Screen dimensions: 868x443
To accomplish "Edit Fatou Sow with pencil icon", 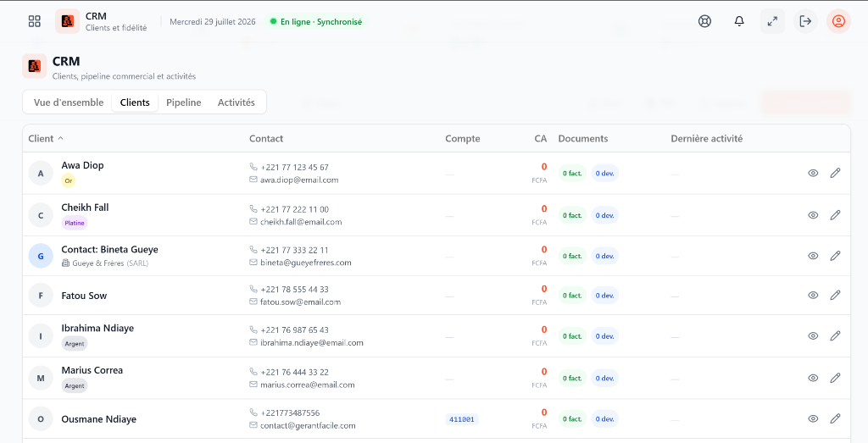I will pos(835,296).
